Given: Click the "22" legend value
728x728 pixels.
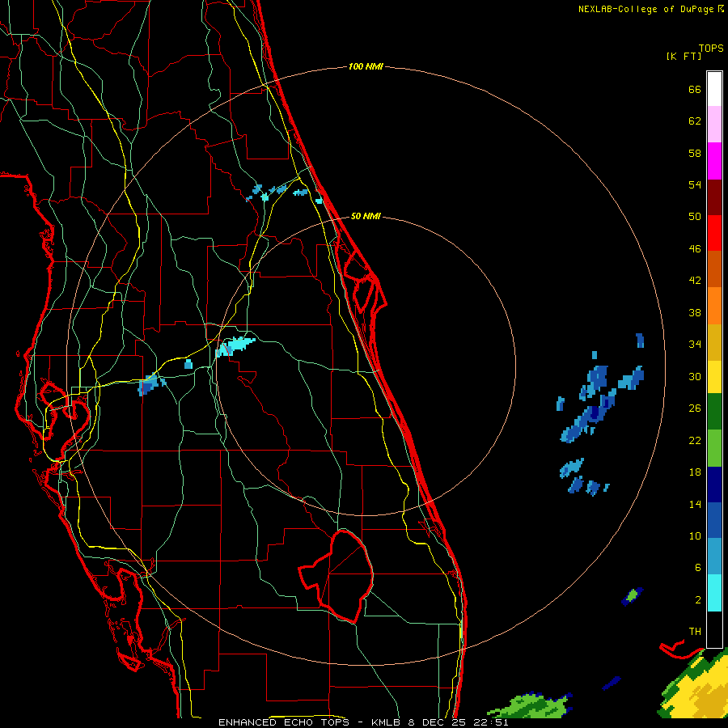Looking at the screenshot, I should coord(695,440).
